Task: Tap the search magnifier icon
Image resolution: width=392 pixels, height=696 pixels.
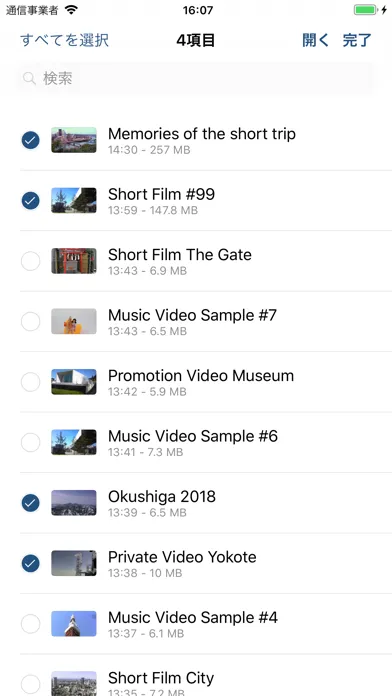Action: (29, 79)
